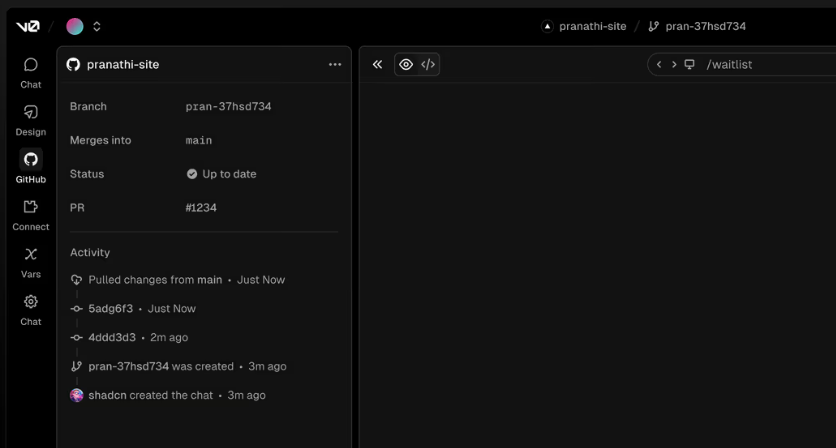836x448 pixels.
Task: Open commit 5adg6f3
Action: 110,309
